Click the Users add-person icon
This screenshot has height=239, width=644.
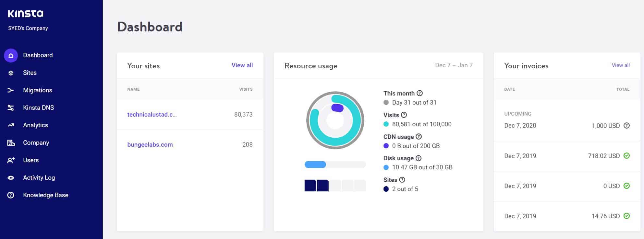pos(11,160)
